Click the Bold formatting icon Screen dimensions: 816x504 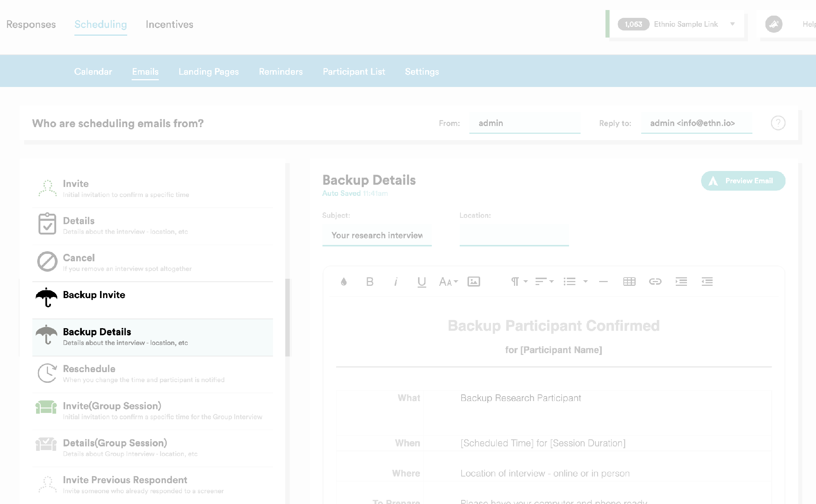(x=369, y=282)
